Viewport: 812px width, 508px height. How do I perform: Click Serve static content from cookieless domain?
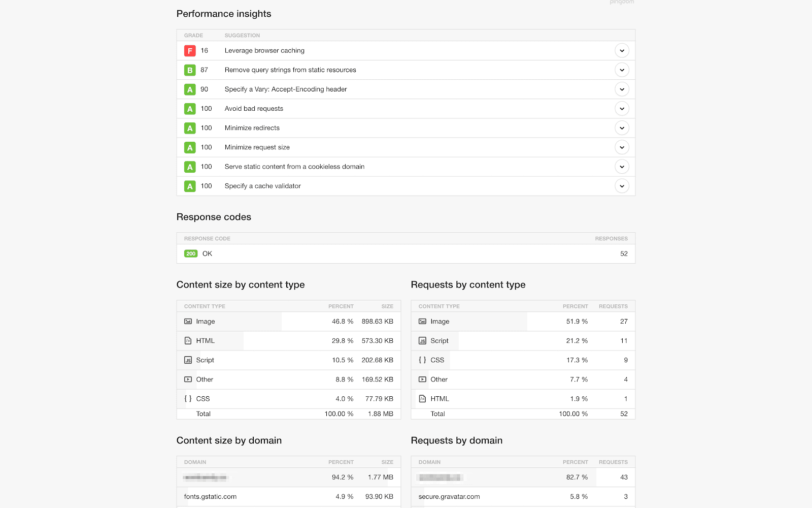pyautogui.click(x=294, y=167)
